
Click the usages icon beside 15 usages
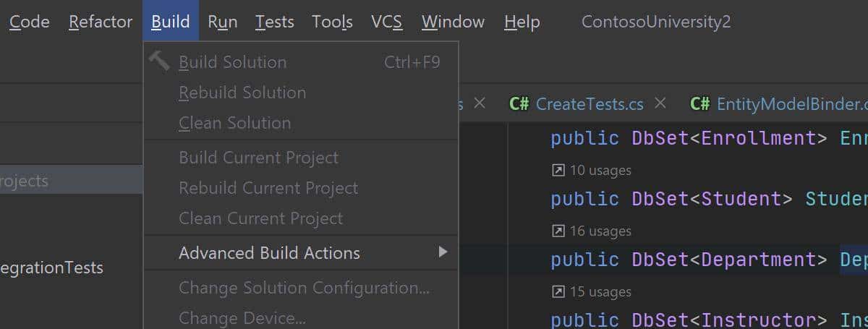coord(558,292)
